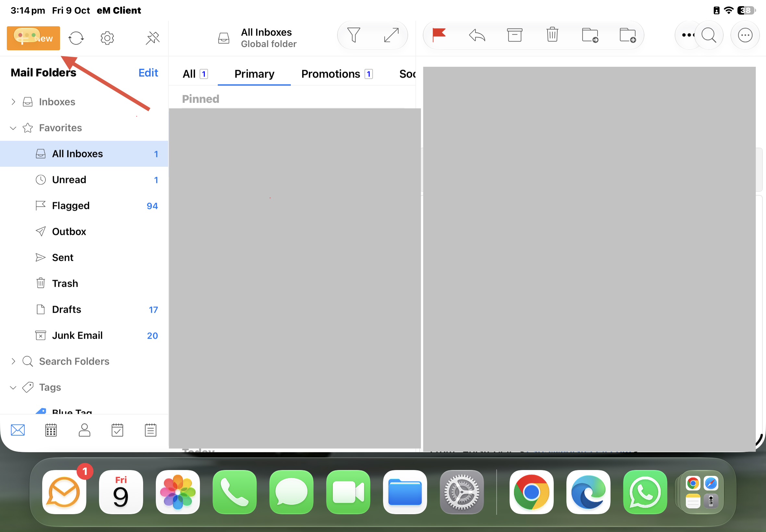Reply using the curved arrow icon
The width and height of the screenshot is (766, 532).
(477, 35)
